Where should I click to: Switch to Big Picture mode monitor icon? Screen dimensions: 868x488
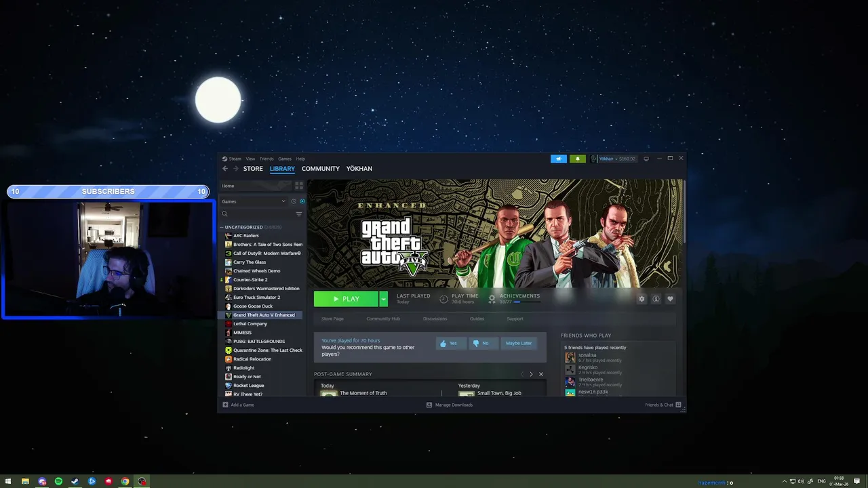click(646, 159)
